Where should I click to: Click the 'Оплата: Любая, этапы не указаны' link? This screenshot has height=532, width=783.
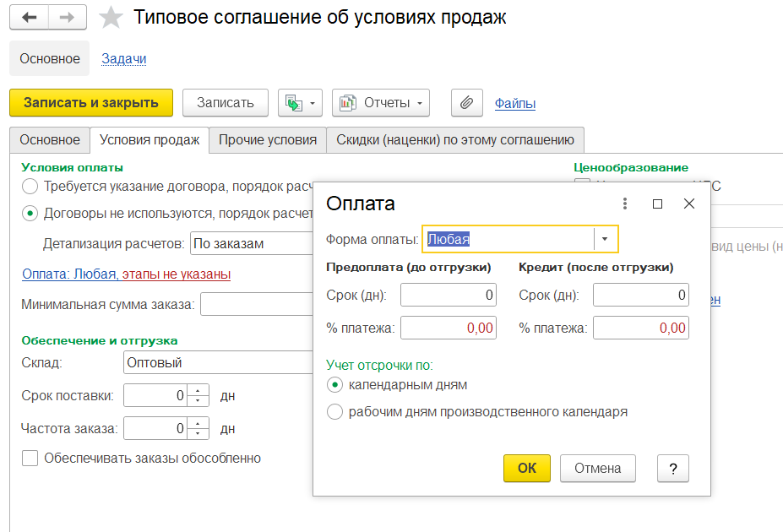pyautogui.click(x=127, y=274)
